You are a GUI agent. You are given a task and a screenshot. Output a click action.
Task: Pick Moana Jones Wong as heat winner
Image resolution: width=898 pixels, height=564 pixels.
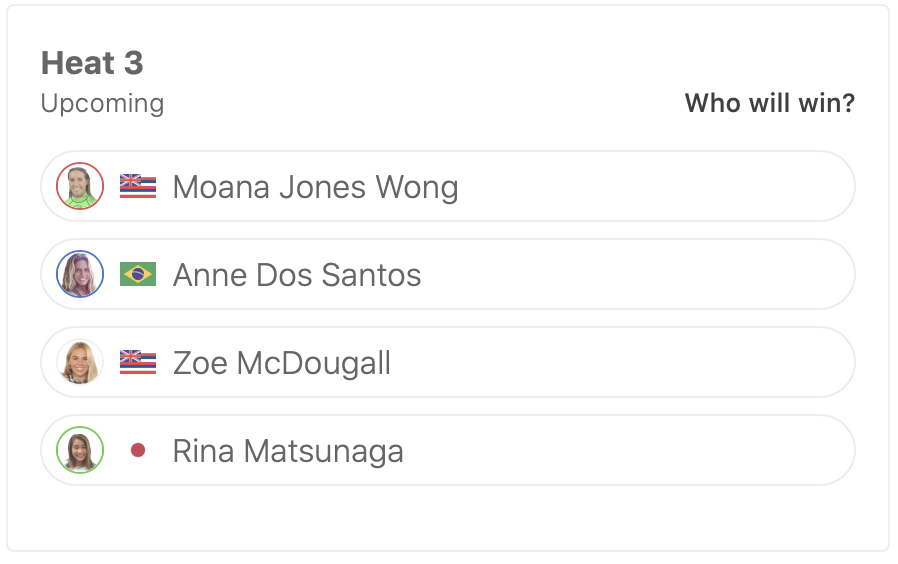pos(315,187)
